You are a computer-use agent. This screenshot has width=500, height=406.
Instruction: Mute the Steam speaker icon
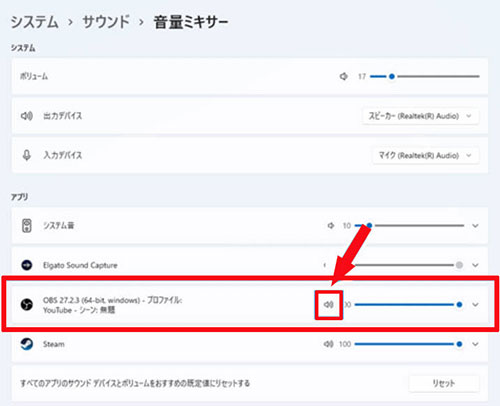(329, 344)
